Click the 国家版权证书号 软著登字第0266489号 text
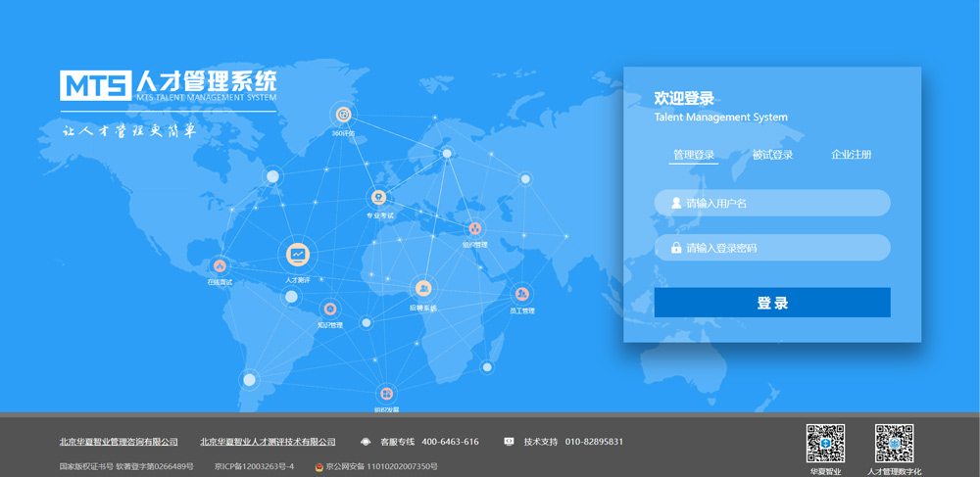The height and width of the screenshot is (477, 980). click(126, 466)
